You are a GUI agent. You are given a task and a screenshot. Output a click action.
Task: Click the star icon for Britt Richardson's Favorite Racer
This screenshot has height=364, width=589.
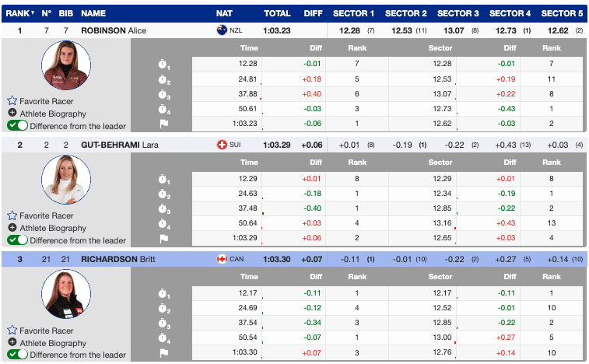click(x=12, y=331)
